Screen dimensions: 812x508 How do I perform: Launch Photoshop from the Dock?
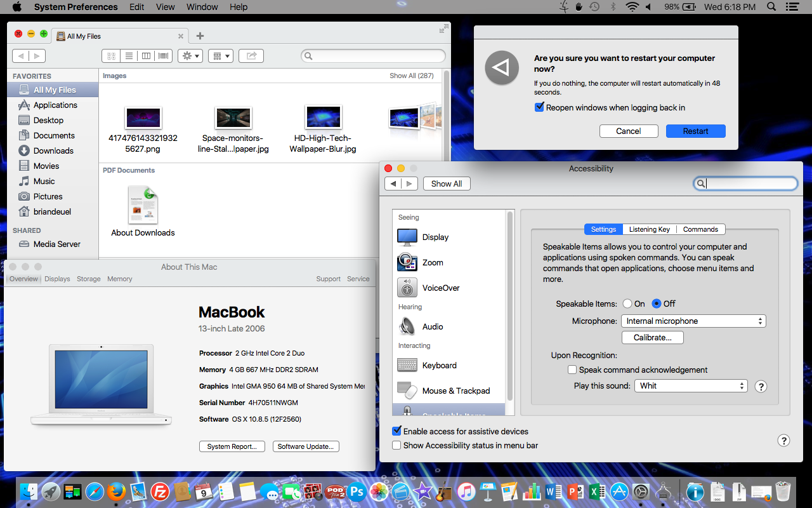[x=357, y=491]
